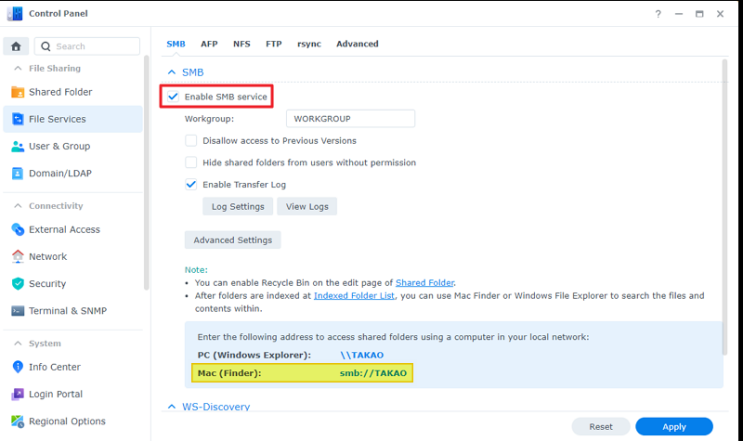The height and width of the screenshot is (441, 743).
Task: Select the Advanced tab
Action: [357, 44]
